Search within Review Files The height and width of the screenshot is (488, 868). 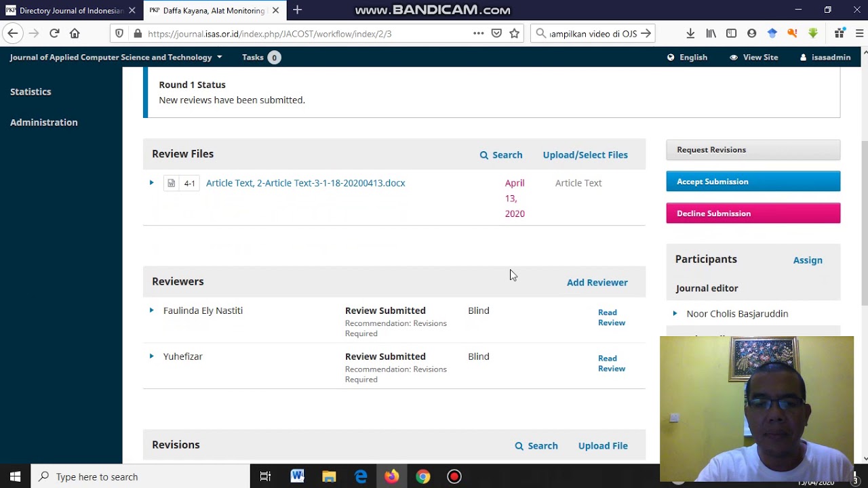pos(501,155)
